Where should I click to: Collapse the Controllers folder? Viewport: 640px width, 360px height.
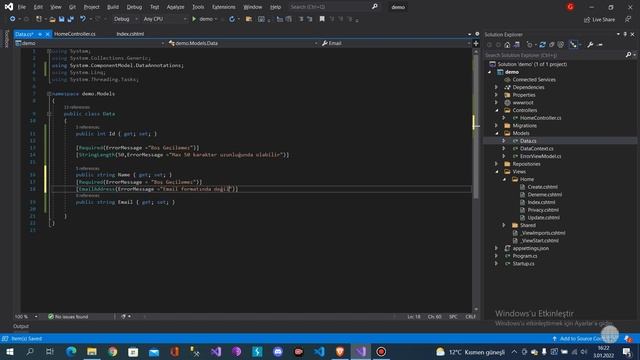pos(496,110)
